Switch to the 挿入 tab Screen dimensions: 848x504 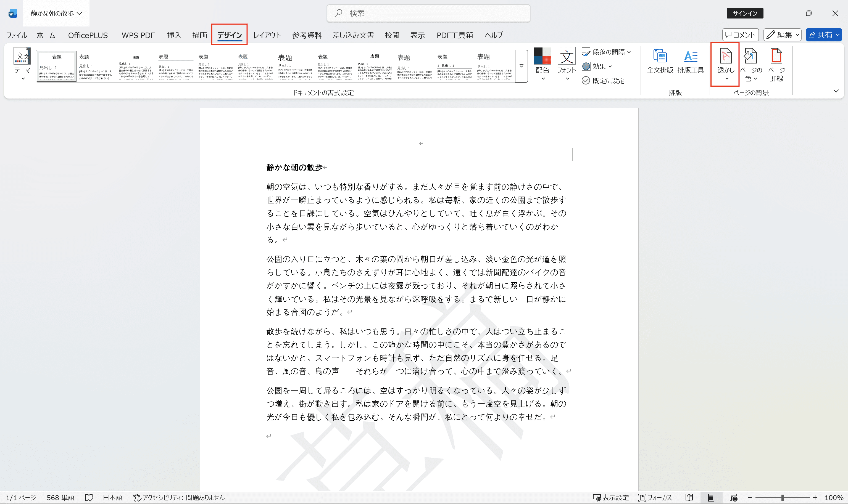tap(174, 35)
